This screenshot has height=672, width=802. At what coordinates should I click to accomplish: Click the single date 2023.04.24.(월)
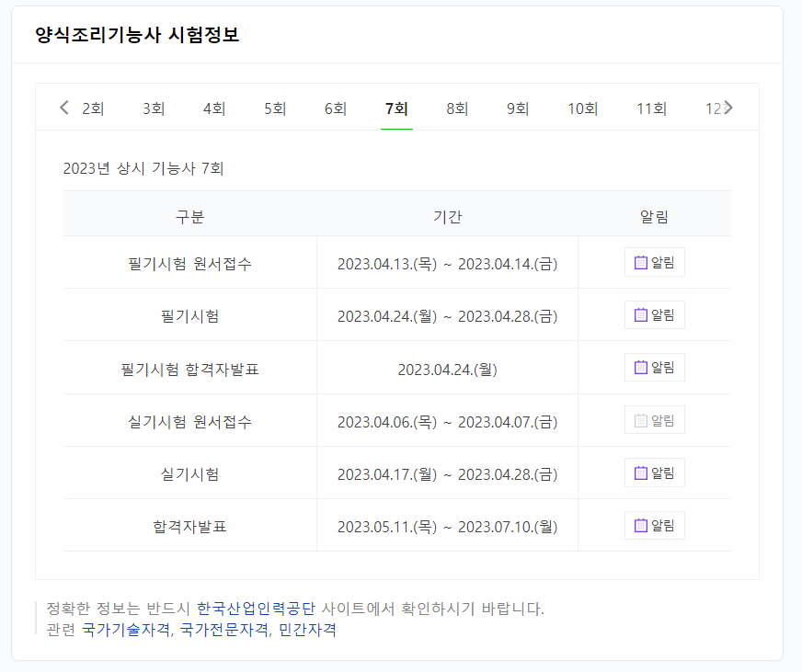(x=448, y=370)
